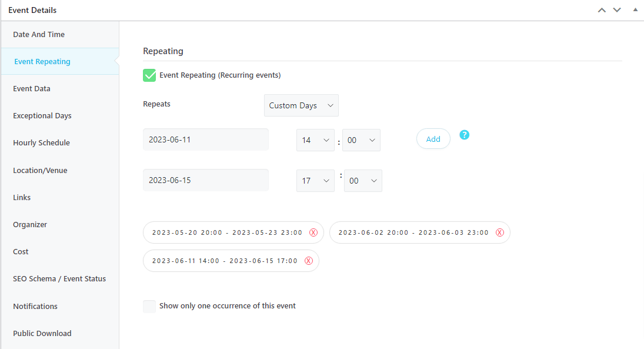The image size is (644, 349).
Task: Add the custom day range
Action: pos(433,139)
